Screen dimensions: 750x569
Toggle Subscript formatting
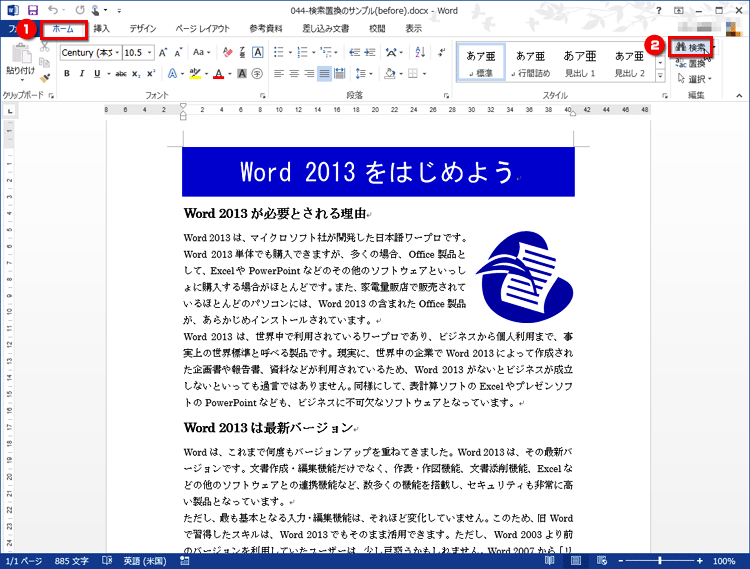136,74
